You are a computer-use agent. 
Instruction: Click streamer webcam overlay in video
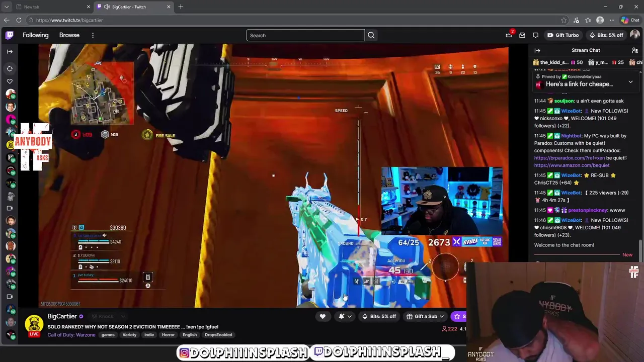(442, 201)
